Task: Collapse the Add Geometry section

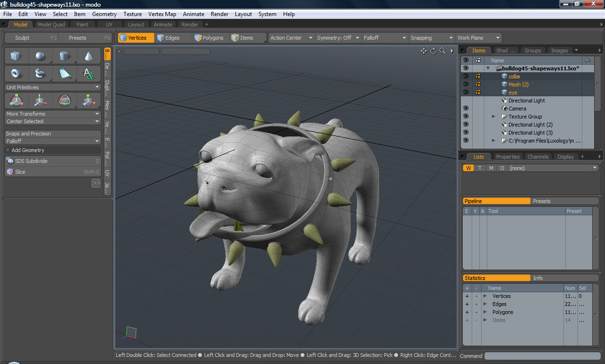Action: click(x=8, y=150)
